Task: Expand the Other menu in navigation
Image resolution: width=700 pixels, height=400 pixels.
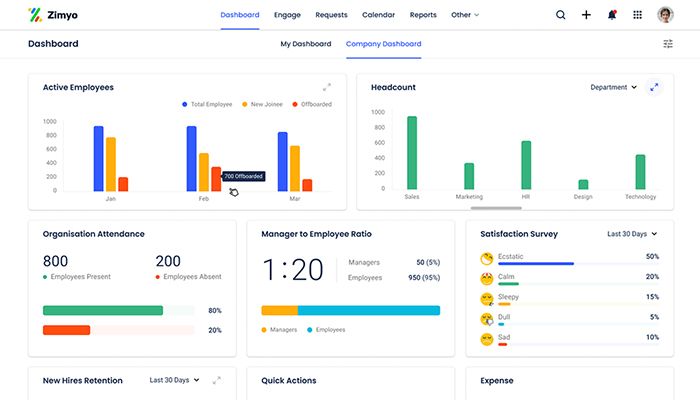Action: click(x=465, y=15)
